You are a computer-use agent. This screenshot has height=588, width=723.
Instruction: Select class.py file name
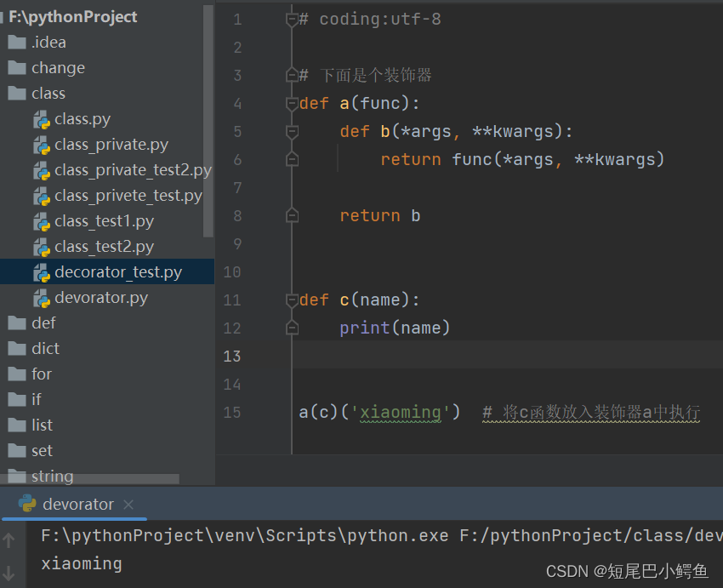click(x=83, y=119)
